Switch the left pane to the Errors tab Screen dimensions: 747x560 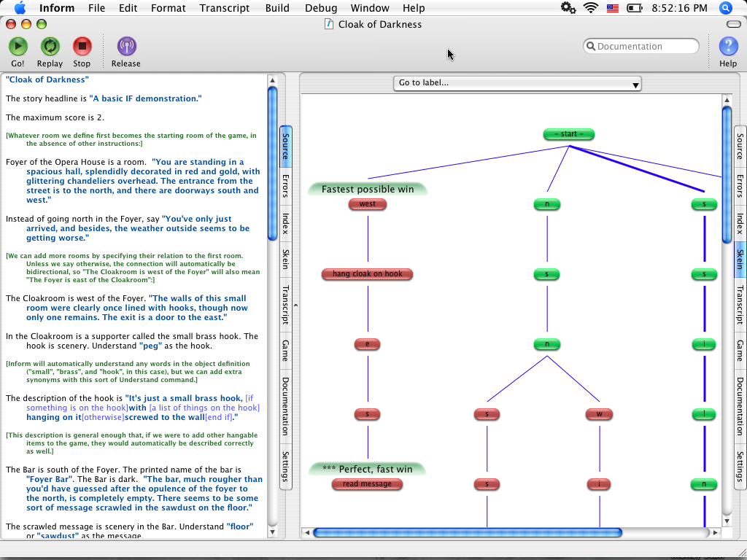point(285,186)
